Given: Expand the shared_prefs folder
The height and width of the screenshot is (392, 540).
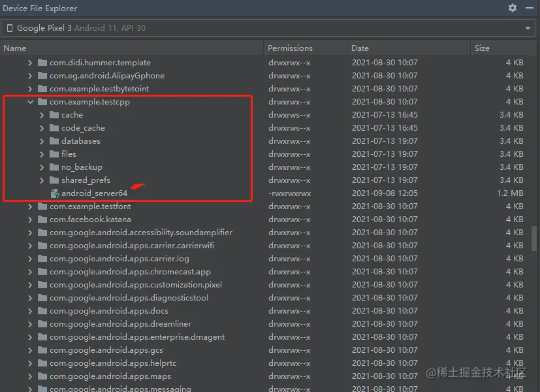Looking at the screenshot, I should click(42, 180).
